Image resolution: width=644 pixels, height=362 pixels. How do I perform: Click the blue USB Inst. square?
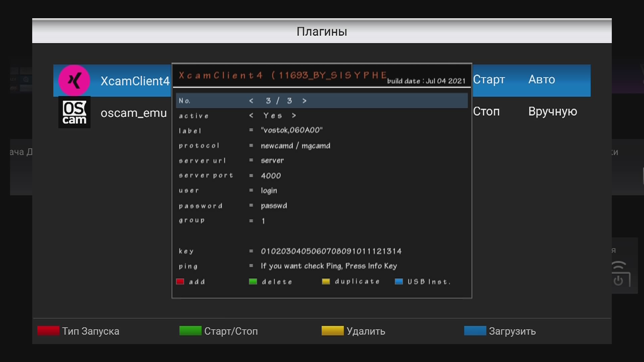399,282
